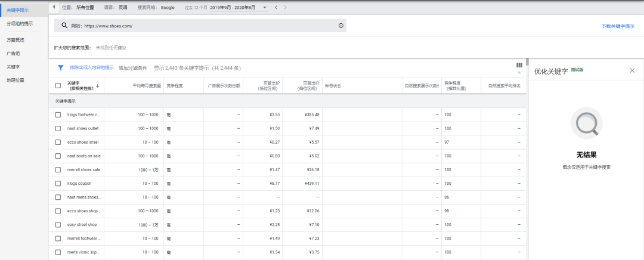
Task: Check the naot shoes outlet row checkbox
Action: (x=58, y=129)
